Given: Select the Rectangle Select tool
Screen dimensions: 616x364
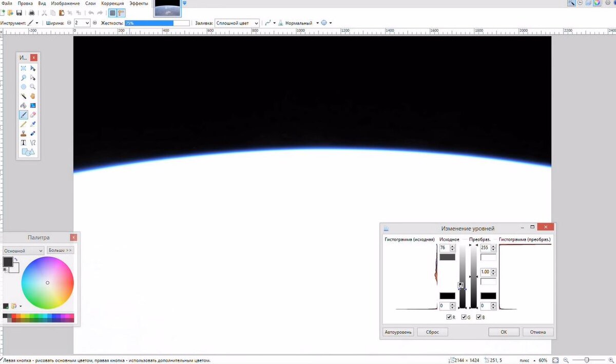Looking at the screenshot, I should 24,68.
